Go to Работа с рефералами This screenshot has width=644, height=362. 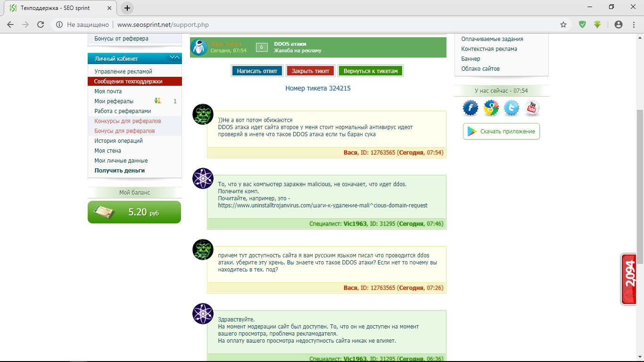tap(123, 111)
